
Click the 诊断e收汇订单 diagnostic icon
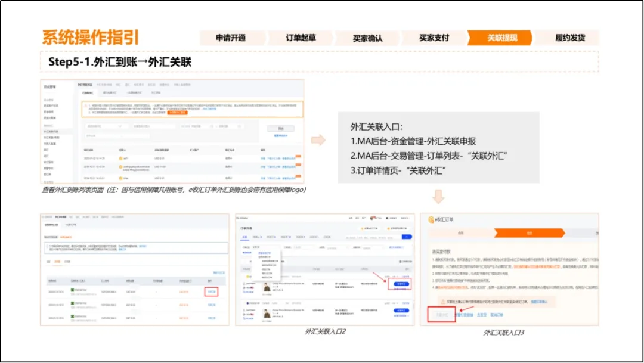pos(361,227)
